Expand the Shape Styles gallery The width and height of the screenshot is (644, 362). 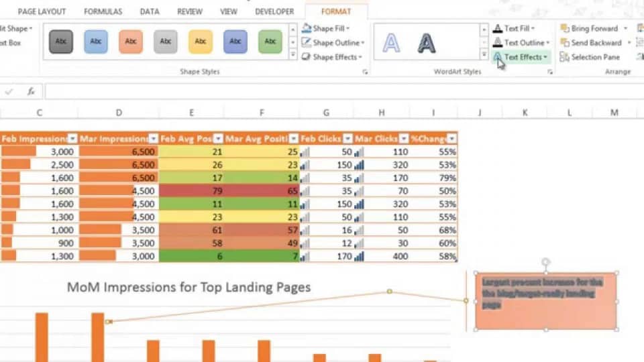coord(293,54)
